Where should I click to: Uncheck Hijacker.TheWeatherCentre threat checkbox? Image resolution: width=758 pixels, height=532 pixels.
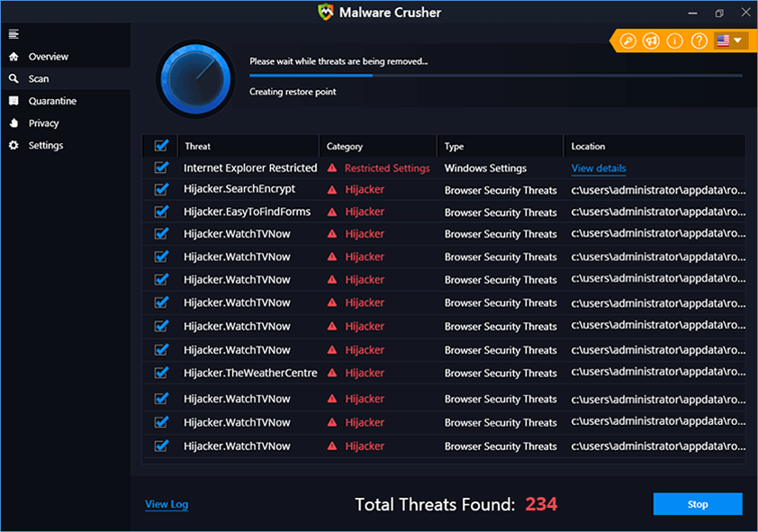(161, 373)
